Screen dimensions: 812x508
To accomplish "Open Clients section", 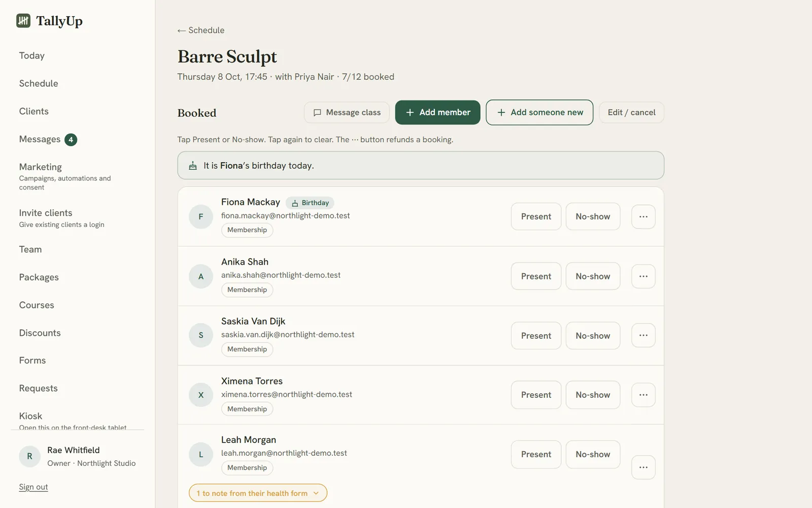I will (34, 111).
